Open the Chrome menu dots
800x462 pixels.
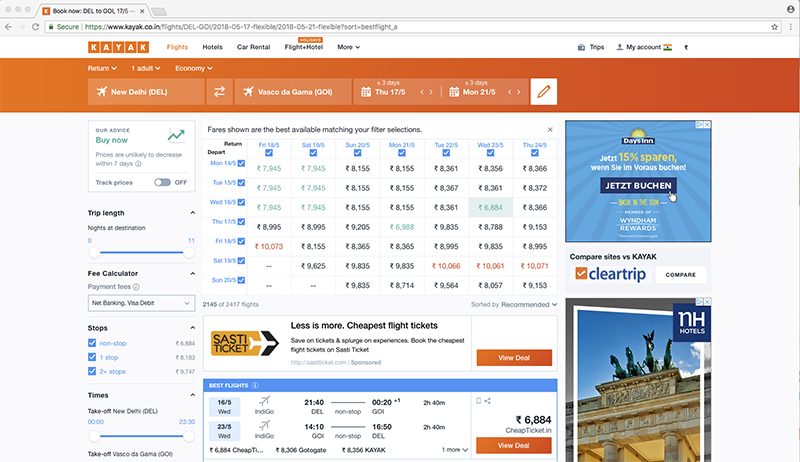click(791, 27)
